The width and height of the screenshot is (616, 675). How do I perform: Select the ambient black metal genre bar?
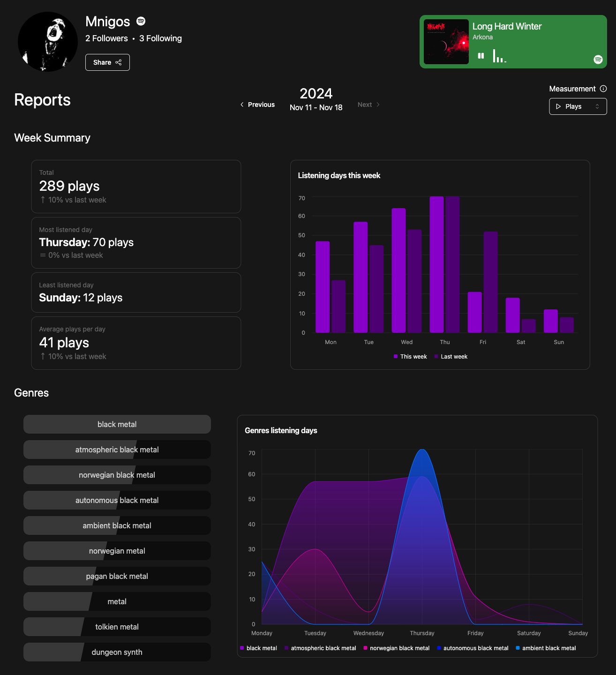coord(117,525)
